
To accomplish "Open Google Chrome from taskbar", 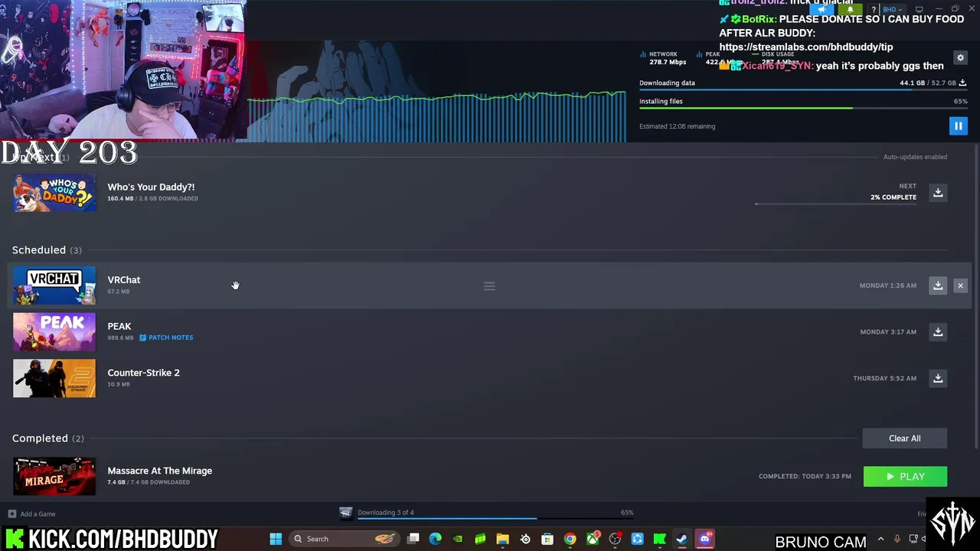I will pos(570,539).
